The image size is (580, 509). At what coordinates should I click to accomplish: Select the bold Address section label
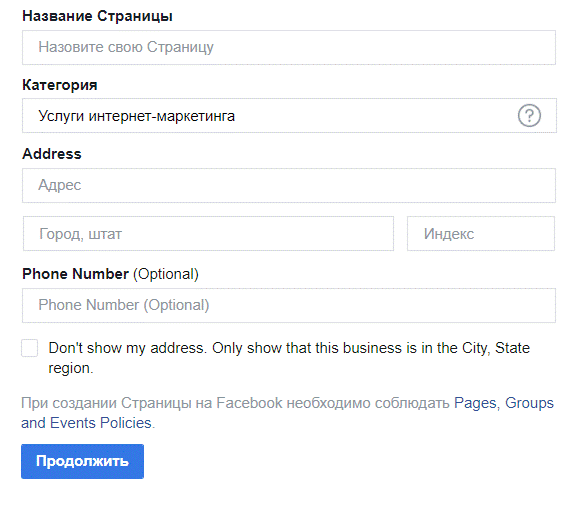coord(52,154)
